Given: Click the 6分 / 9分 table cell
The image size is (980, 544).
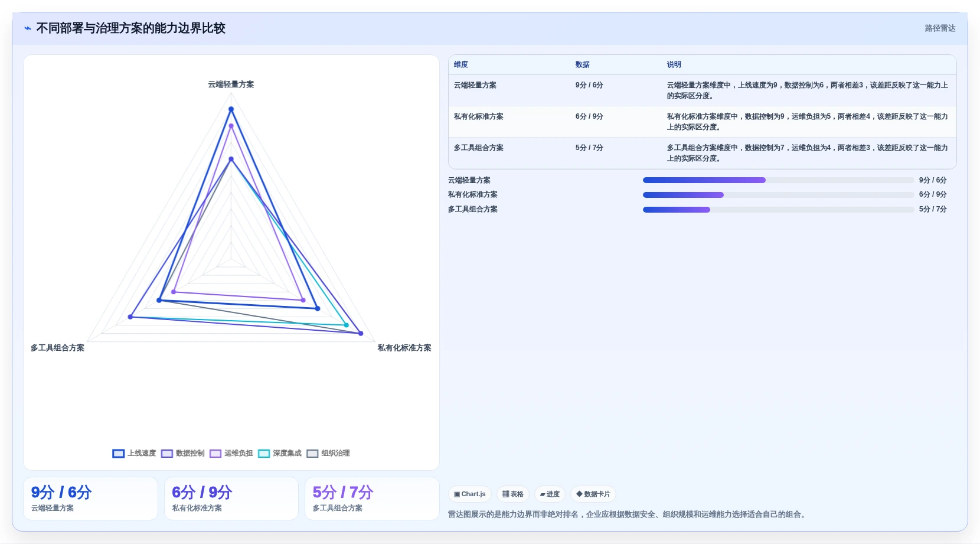Looking at the screenshot, I should coord(589,116).
